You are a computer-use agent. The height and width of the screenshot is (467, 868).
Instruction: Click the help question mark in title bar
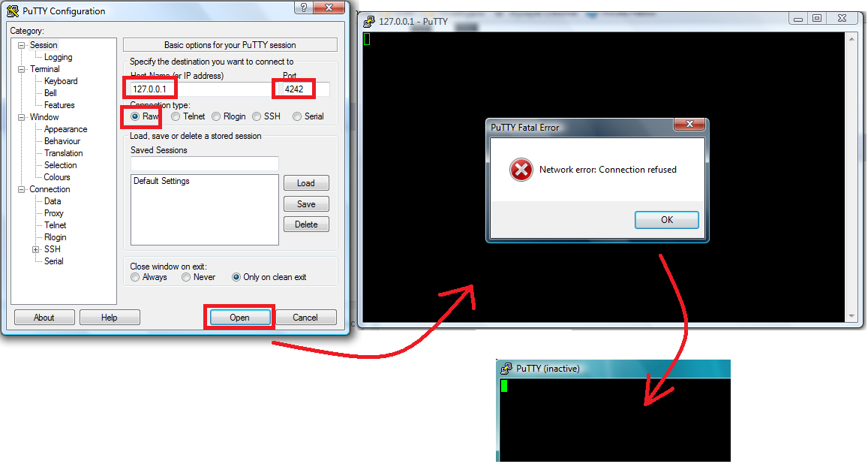pyautogui.click(x=304, y=8)
